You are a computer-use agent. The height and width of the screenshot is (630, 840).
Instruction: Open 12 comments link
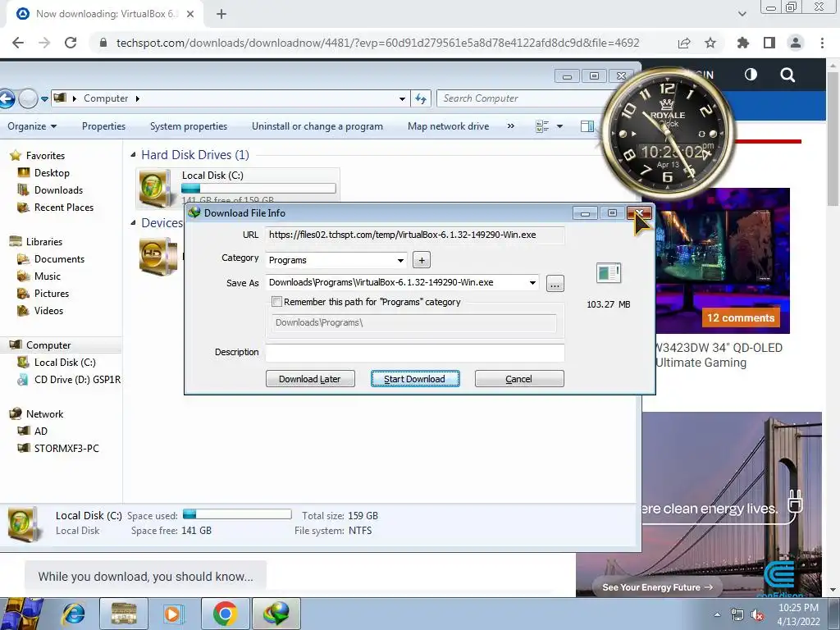(x=741, y=317)
